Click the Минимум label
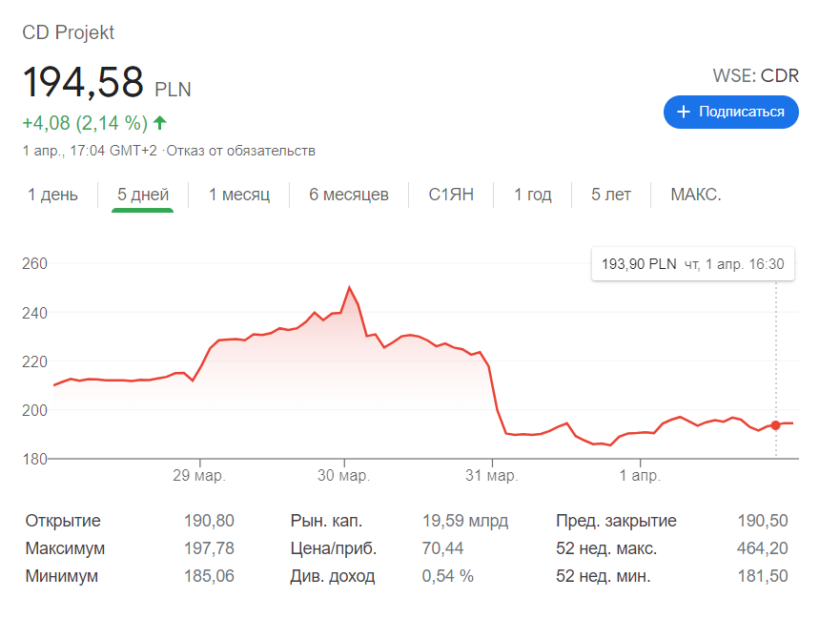This screenshot has height=619, width=840. click(62, 576)
